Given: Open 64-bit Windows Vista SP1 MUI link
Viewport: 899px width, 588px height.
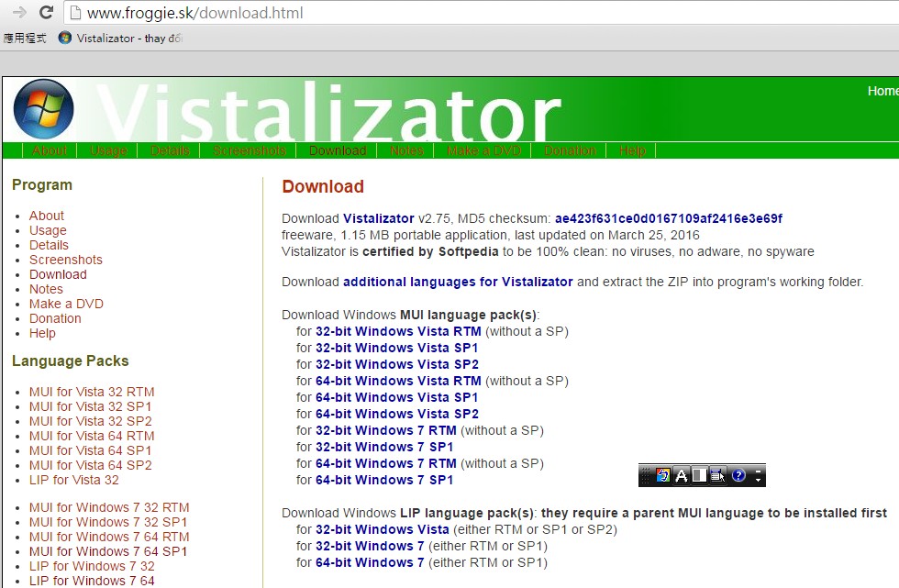Looking at the screenshot, I should (396, 398).
